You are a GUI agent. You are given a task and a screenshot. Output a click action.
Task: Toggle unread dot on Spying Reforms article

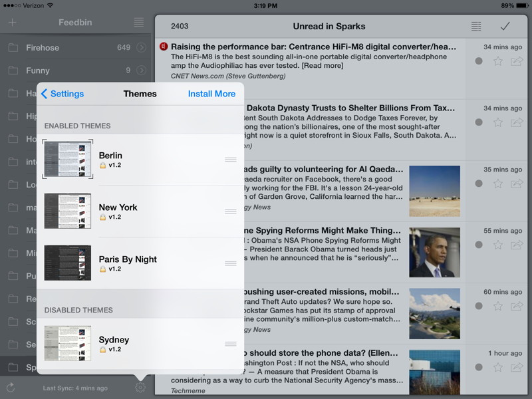click(x=479, y=245)
